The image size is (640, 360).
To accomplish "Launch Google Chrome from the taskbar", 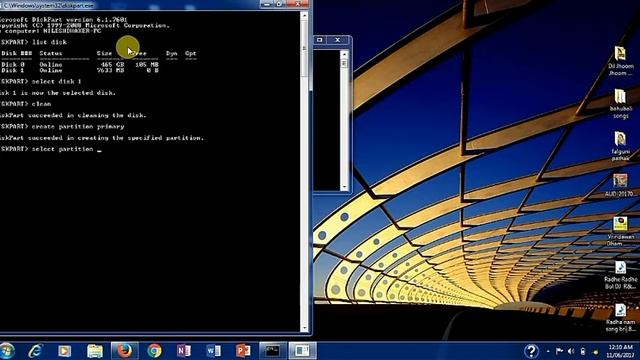I will point(154,351).
